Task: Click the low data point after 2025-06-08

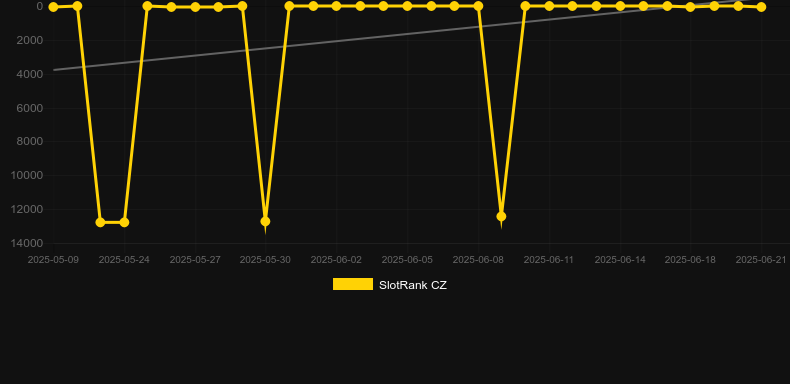Action: pos(501,216)
